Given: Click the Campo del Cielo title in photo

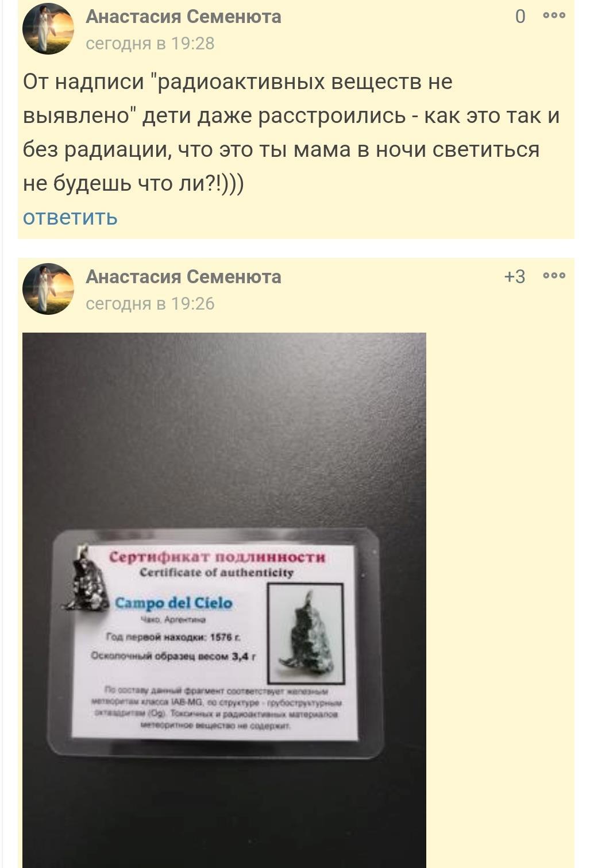Looking at the screenshot, I should click(173, 603).
